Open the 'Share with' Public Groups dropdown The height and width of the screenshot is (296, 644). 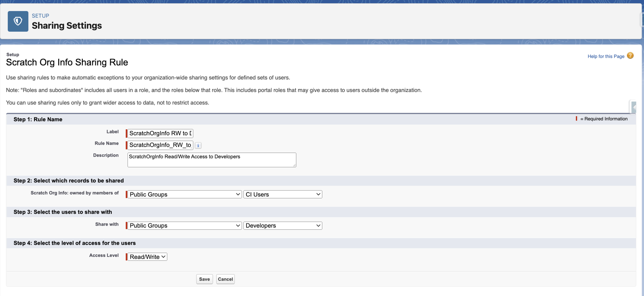[x=184, y=226]
